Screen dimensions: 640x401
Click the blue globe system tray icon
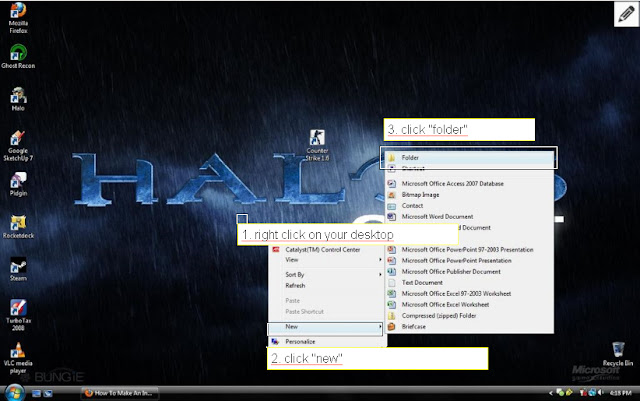pos(592,392)
